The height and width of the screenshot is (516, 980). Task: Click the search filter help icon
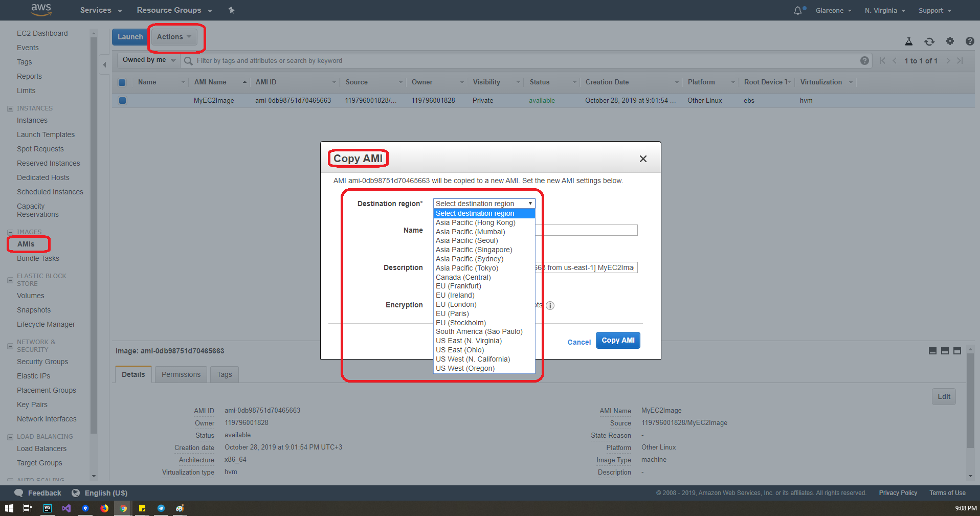[x=864, y=60]
